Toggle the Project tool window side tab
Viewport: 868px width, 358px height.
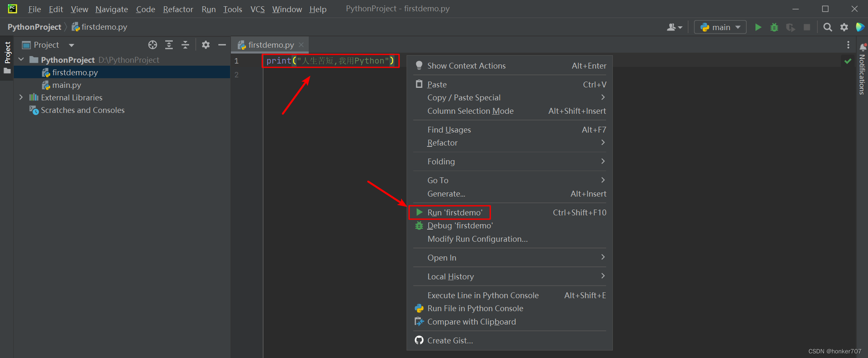coord(7,58)
